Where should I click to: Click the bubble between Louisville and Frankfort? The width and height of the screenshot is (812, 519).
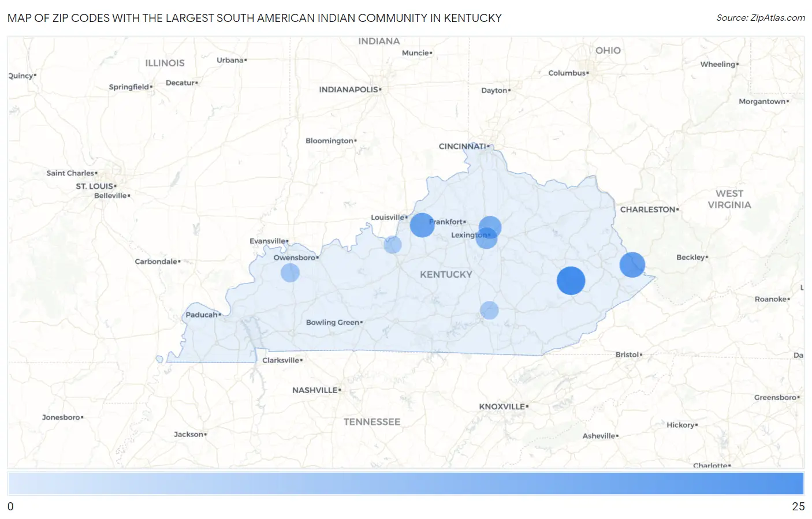[422, 225]
